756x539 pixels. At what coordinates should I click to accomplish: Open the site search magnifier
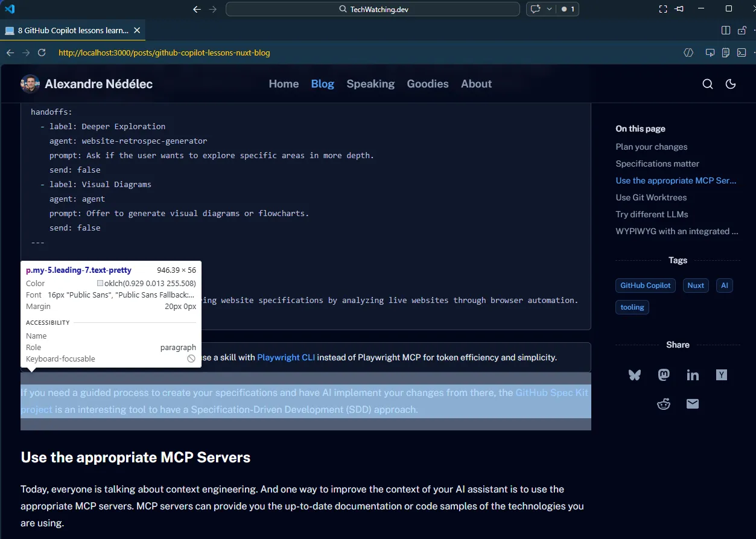[707, 84]
